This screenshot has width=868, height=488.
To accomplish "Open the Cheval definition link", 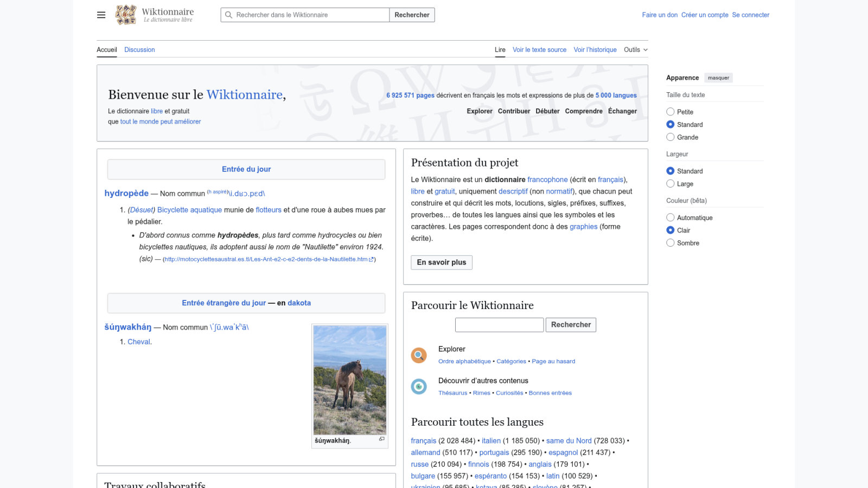I will (139, 342).
